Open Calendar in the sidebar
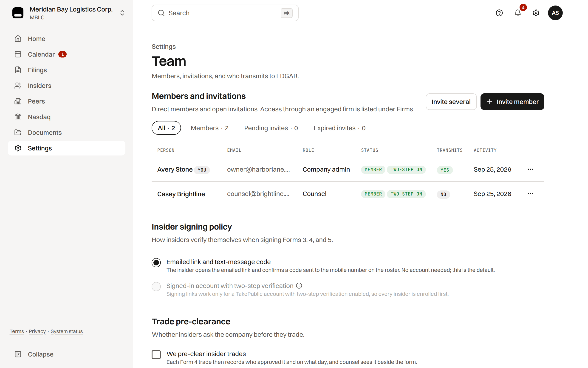The height and width of the screenshot is (368, 588). point(66,54)
